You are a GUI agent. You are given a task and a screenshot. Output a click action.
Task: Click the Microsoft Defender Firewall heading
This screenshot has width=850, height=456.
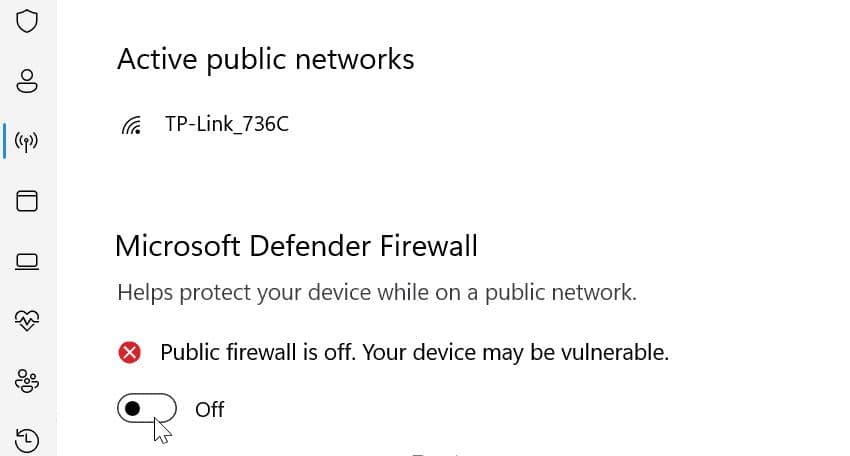[296, 245]
